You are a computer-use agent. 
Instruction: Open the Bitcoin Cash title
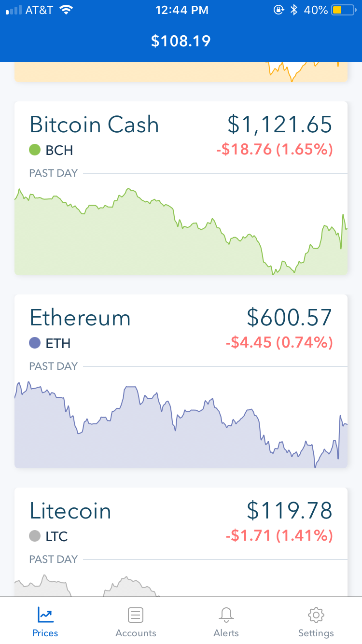point(94,125)
